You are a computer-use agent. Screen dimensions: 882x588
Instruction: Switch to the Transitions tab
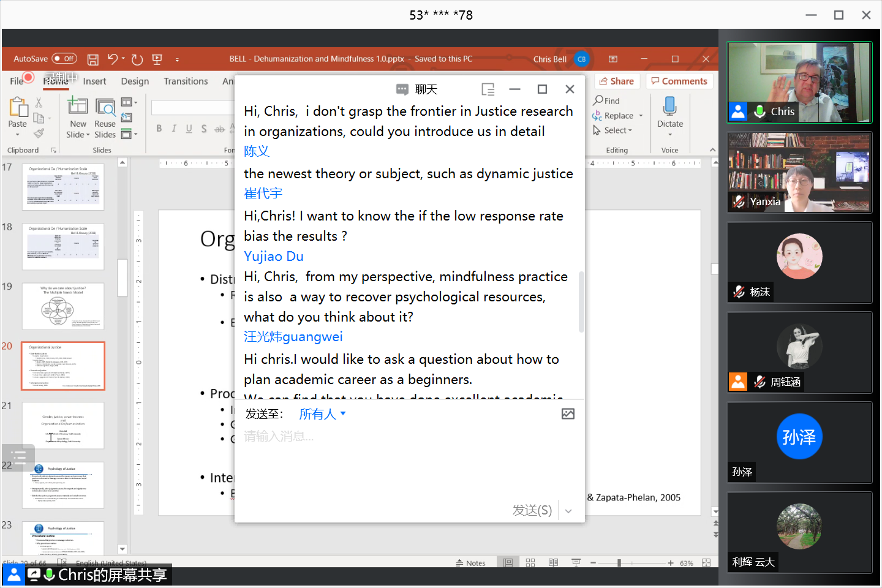coord(186,81)
